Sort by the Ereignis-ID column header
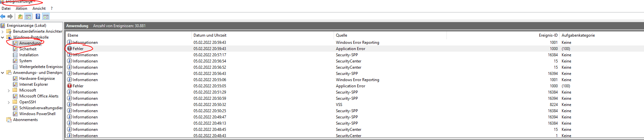This screenshot has height=140, width=644. coord(548,35)
